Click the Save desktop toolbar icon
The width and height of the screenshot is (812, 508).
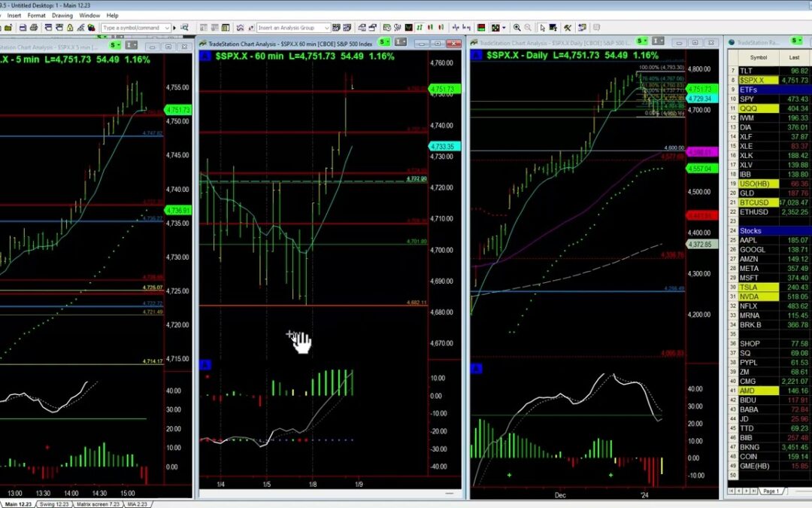point(23,28)
